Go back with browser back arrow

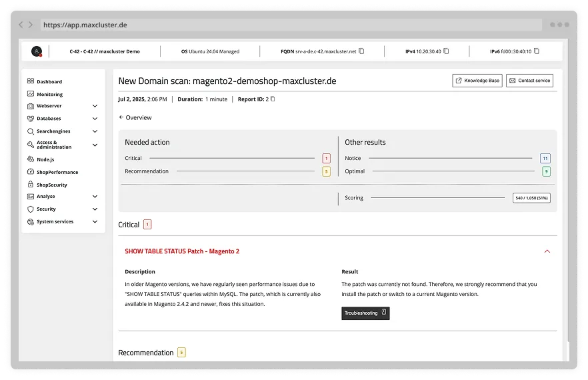21,25
